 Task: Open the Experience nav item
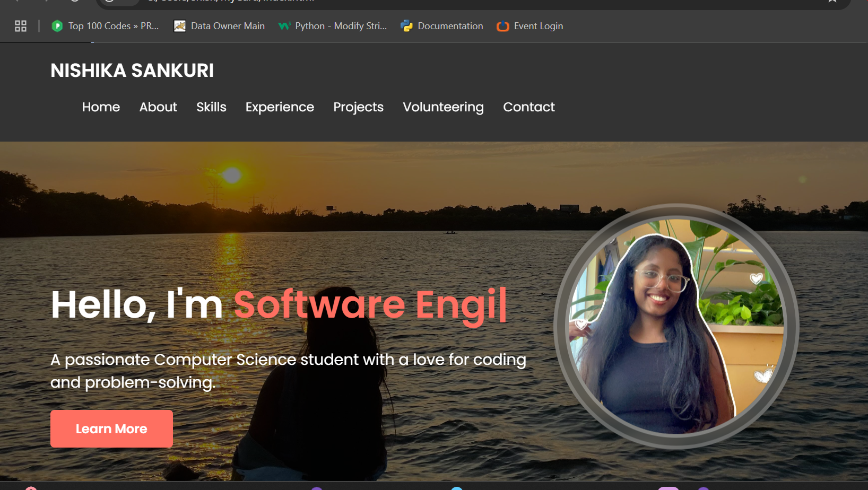pyautogui.click(x=280, y=107)
